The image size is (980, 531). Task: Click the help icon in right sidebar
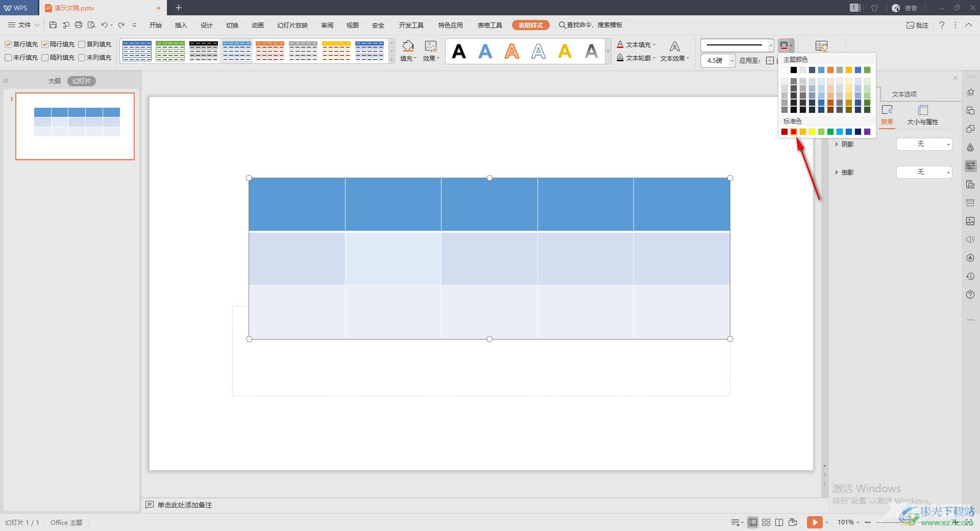point(970,295)
